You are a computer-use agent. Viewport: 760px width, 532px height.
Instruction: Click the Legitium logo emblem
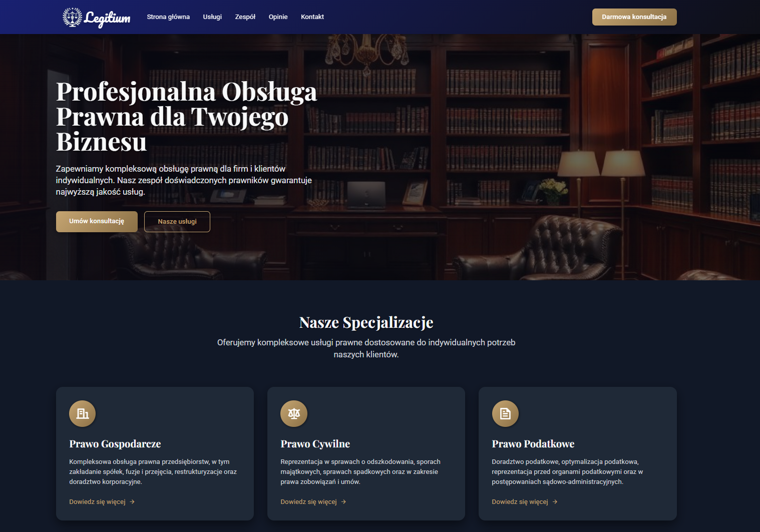[x=72, y=17]
